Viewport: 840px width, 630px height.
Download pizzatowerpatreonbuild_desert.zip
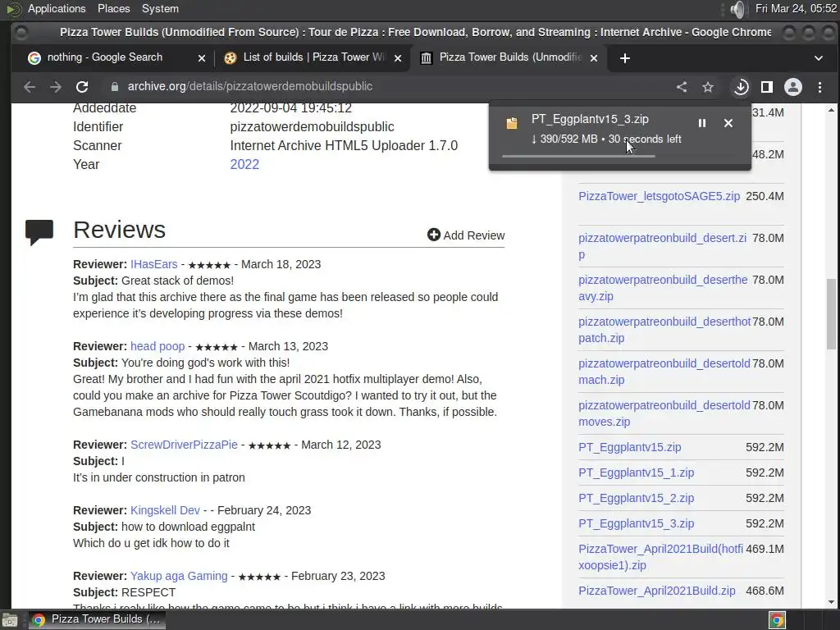[662, 246]
